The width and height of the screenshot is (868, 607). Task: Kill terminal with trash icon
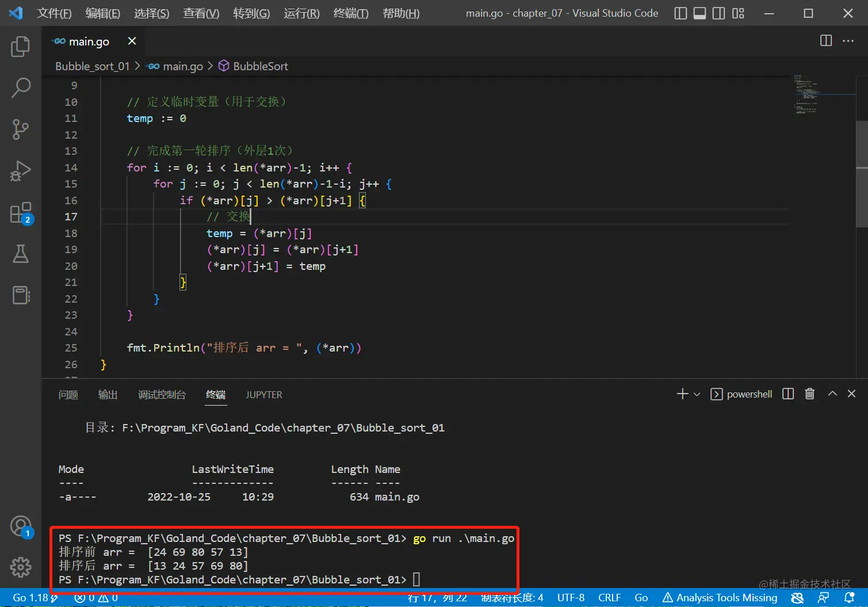click(x=810, y=394)
